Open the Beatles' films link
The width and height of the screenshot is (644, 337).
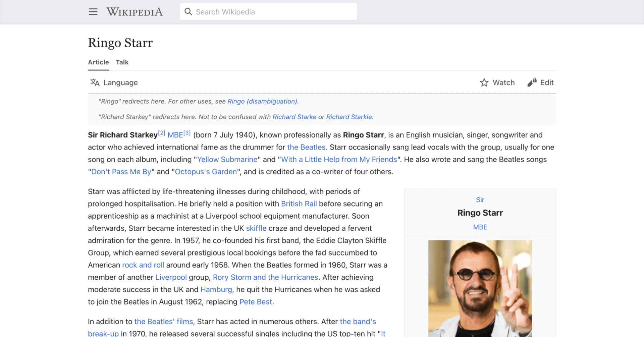(164, 322)
